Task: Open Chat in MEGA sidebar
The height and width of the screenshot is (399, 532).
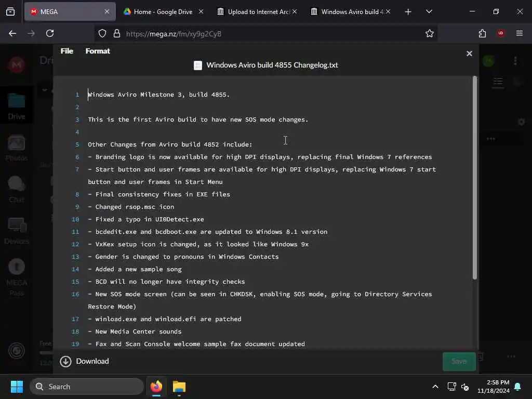Action: (x=16, y=189)
